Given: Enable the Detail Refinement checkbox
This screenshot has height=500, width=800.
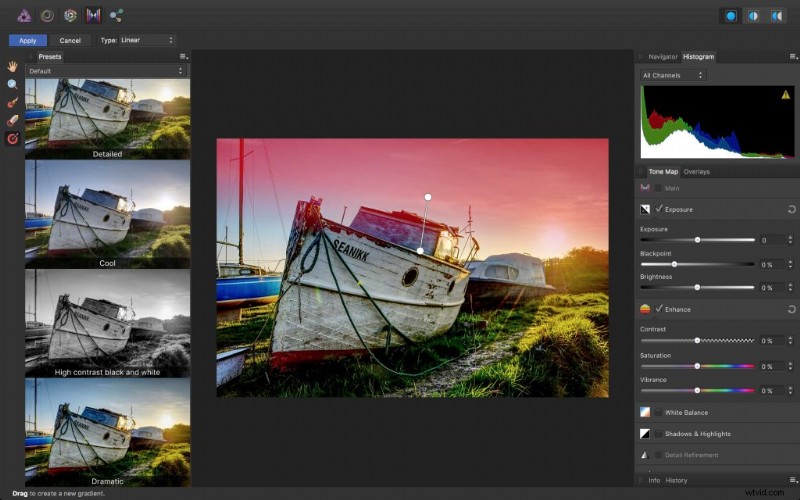Looking at the screenshot, I should point(658,455).
